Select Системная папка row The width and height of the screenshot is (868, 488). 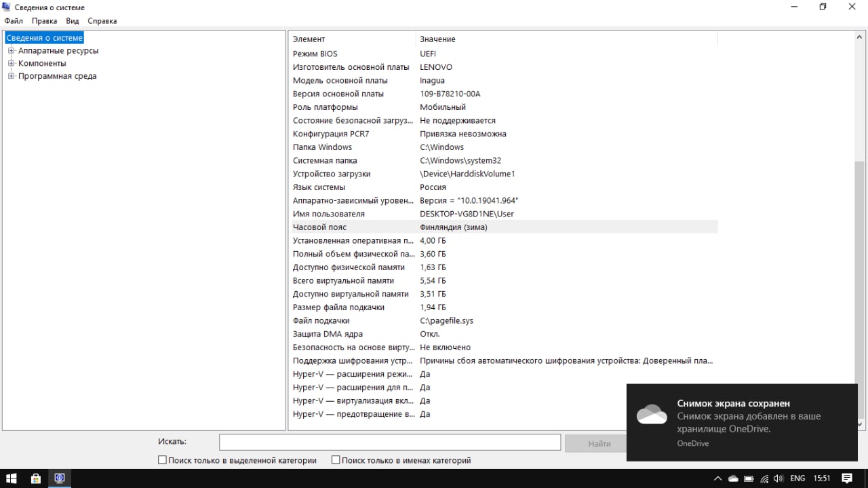click(504, 161)
